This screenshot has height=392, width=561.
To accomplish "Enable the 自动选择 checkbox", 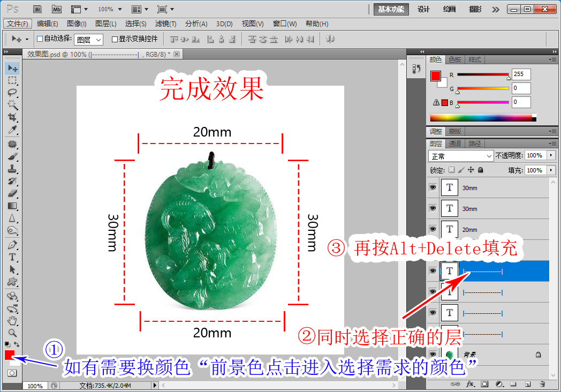I will (x=41, y=39).
